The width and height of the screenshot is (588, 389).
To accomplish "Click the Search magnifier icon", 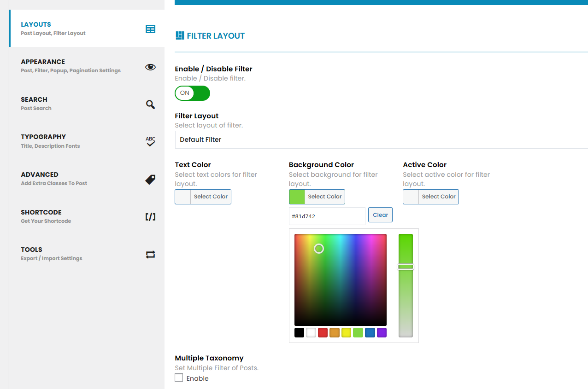I will (151, 105).
